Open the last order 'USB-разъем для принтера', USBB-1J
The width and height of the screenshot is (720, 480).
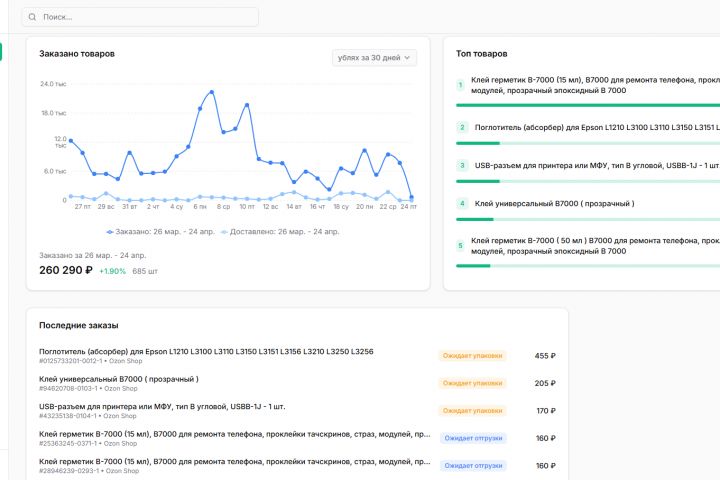pos(162,407)
